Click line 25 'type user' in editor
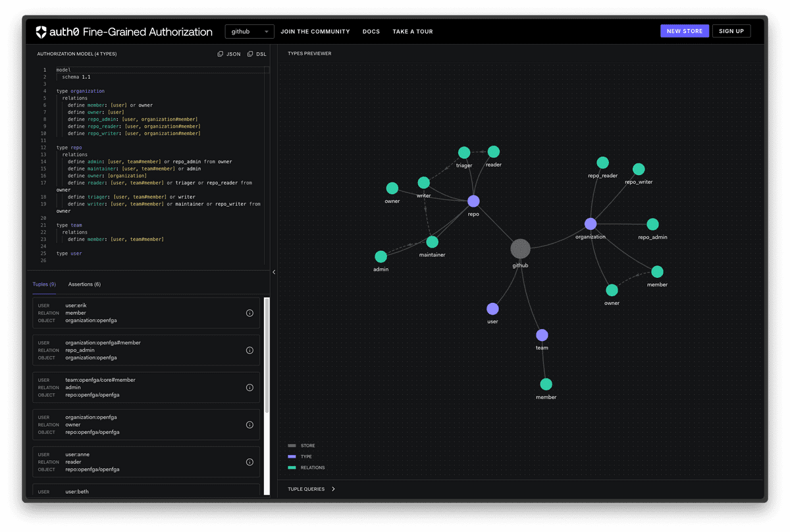 [69, 253]
